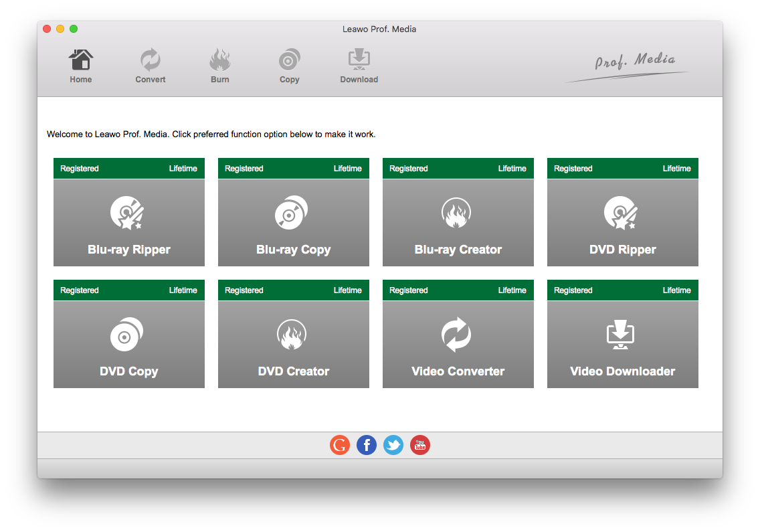Click the Blu-ray Ripper disc icon
The height and width of the screenshot is (532, 760).
pyautogui.click(x=127, y=212)
